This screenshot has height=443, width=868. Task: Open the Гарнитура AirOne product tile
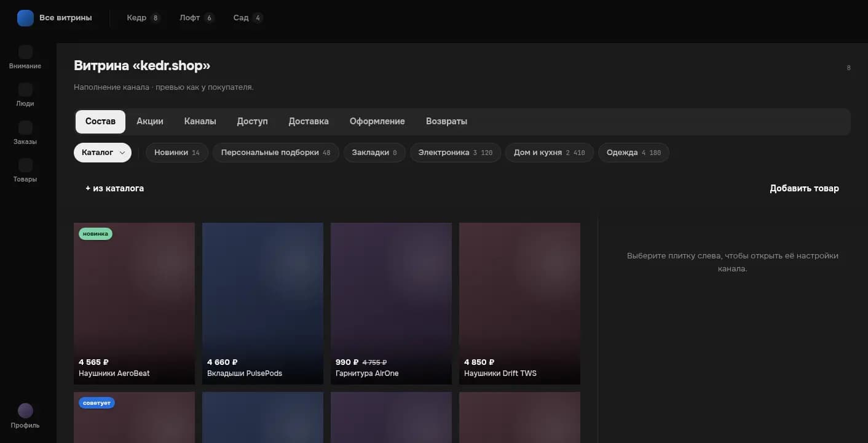[x=391, y=303]
